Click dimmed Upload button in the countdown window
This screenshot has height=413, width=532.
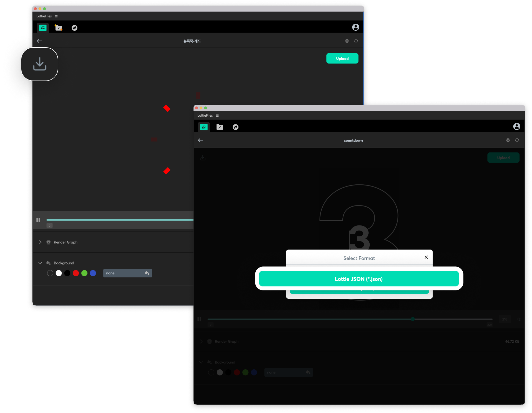pos(503,158)
